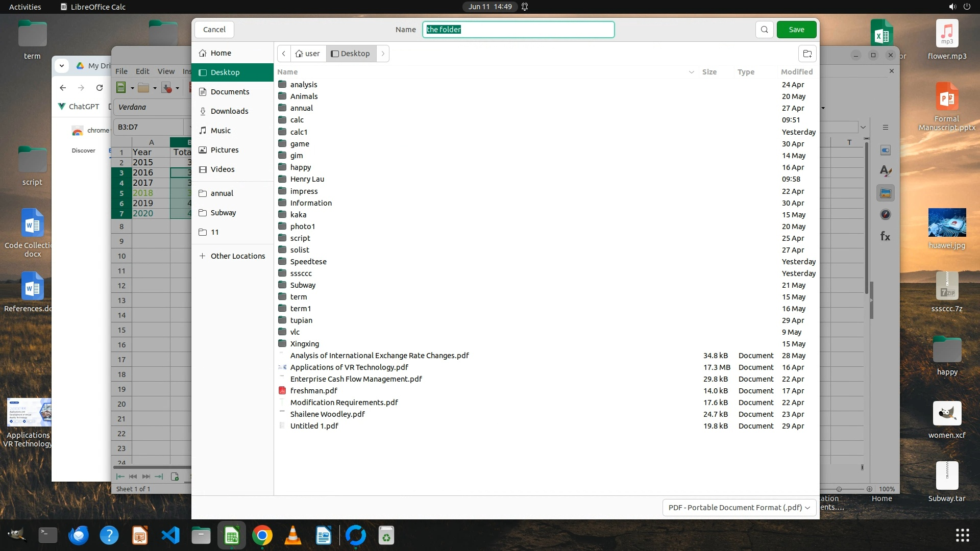Click the create new folder icon
This screenshot has height=551, width=980.
pos(807,54)
